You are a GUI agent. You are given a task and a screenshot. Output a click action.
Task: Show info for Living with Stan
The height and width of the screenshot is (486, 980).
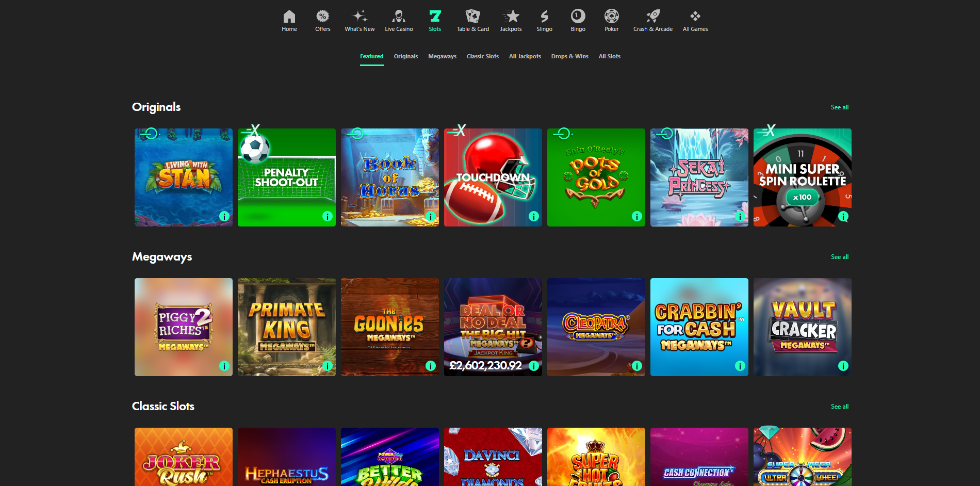[x=224, y=216]
